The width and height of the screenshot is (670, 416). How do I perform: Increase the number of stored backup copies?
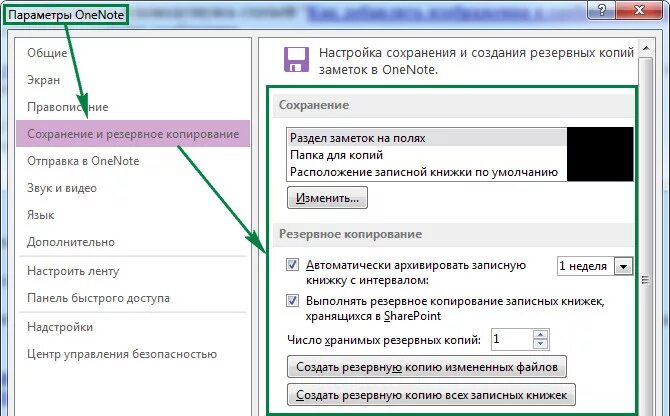tap(541, 334)
